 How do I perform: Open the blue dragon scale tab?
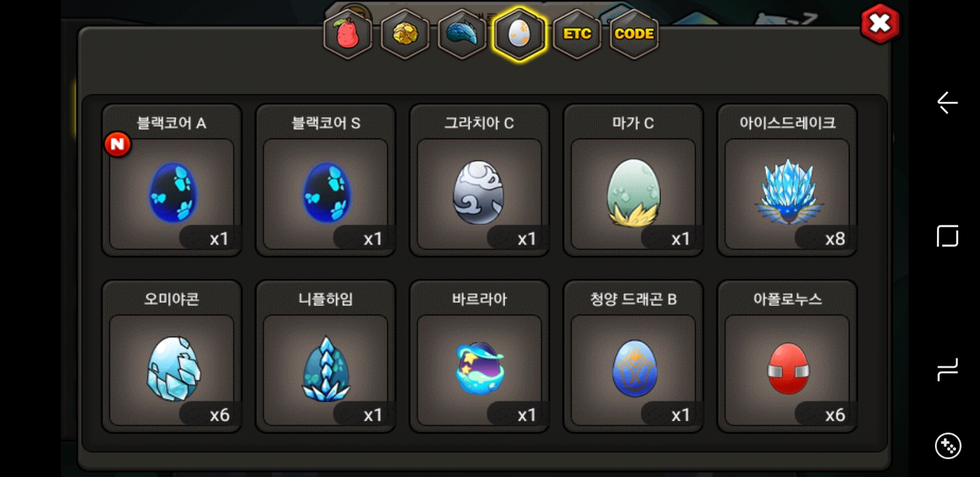tap(462, 34)
